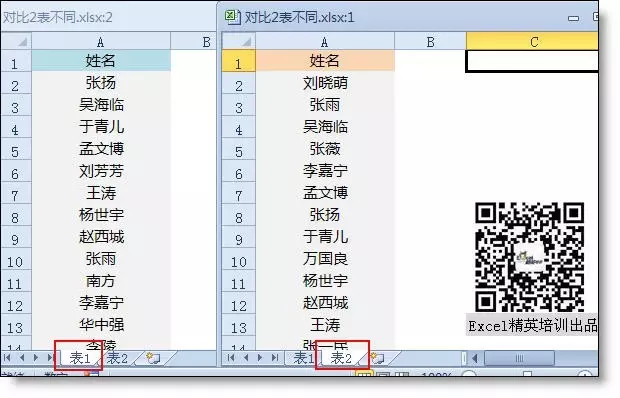Image resolution: width=620 pixels, height=398 pixels.
Task: Click insert new worksheet icon in right window
Action: tap(377, 358)
